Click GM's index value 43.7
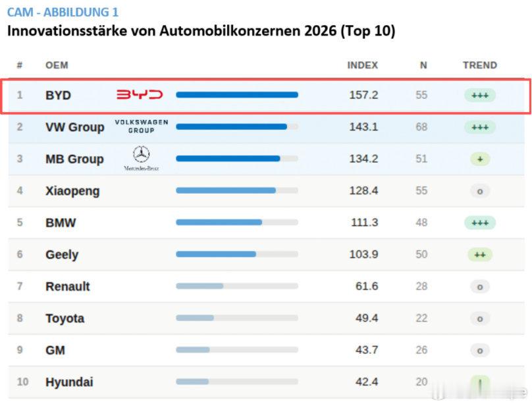 (x=367, y=350)
